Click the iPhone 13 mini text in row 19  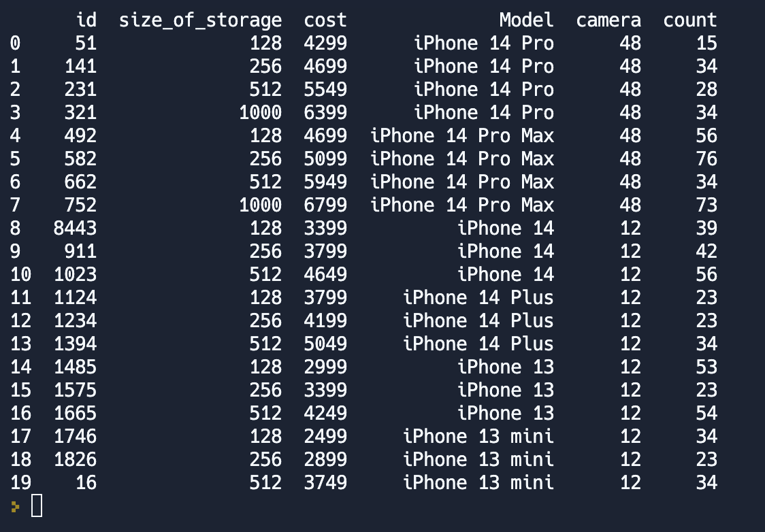(x=478, y=483)
